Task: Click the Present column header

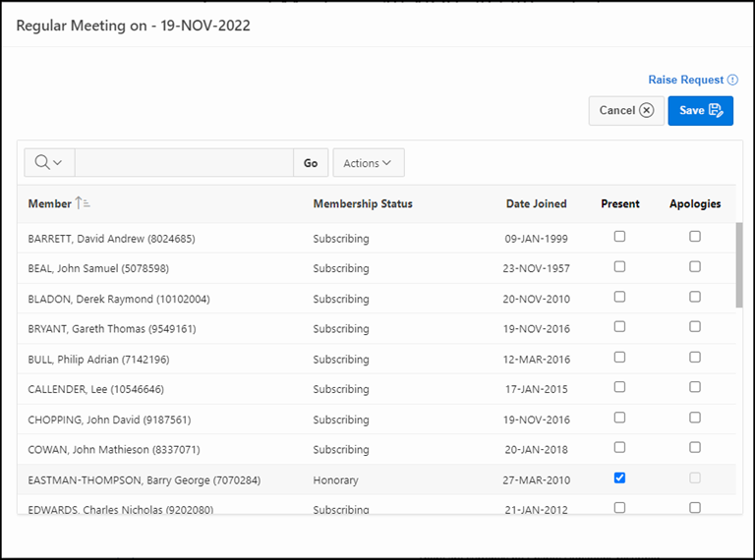Action: pos(619,204)
